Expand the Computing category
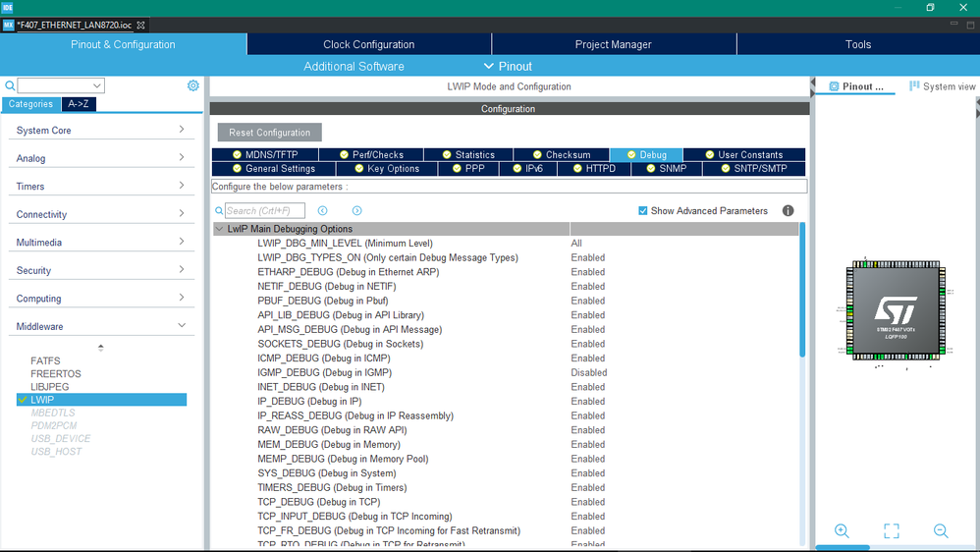The image size is (980, 552). point(101,299)
